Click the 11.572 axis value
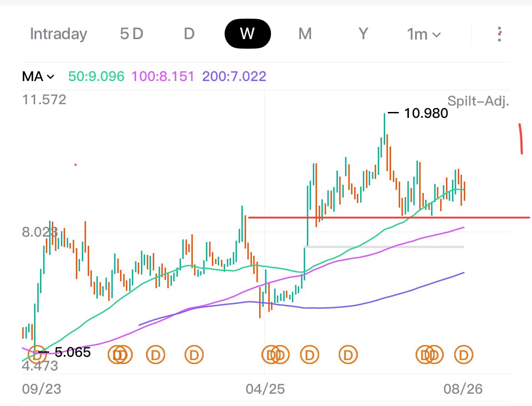Screen dimensions: 532x406 44,100
